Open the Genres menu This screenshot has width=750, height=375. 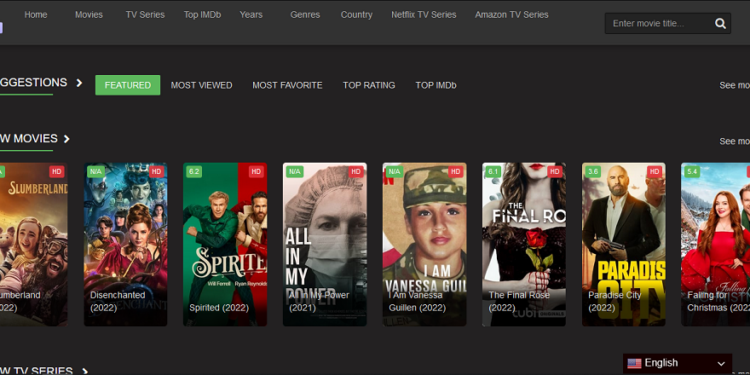click(x=305, y=15)
